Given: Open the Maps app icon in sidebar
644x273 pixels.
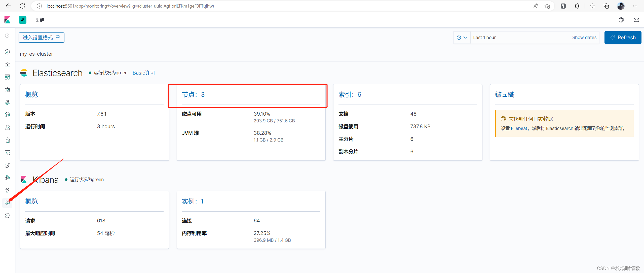Looking at the screenshot, I should coord(7,102).
